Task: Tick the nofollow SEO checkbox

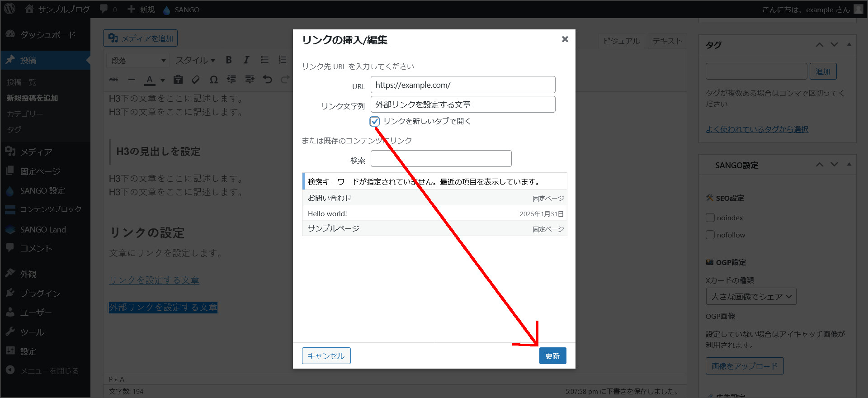Action: coord(710,235)
